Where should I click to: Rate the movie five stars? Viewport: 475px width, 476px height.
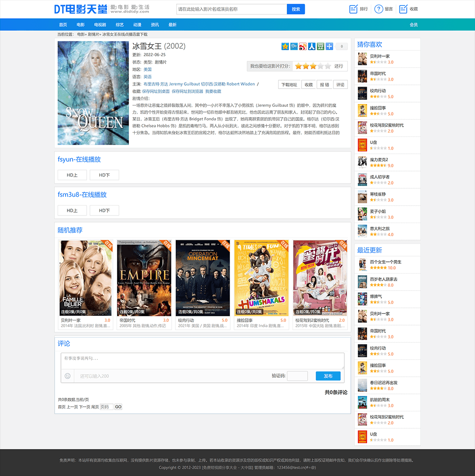click(328, 66)
